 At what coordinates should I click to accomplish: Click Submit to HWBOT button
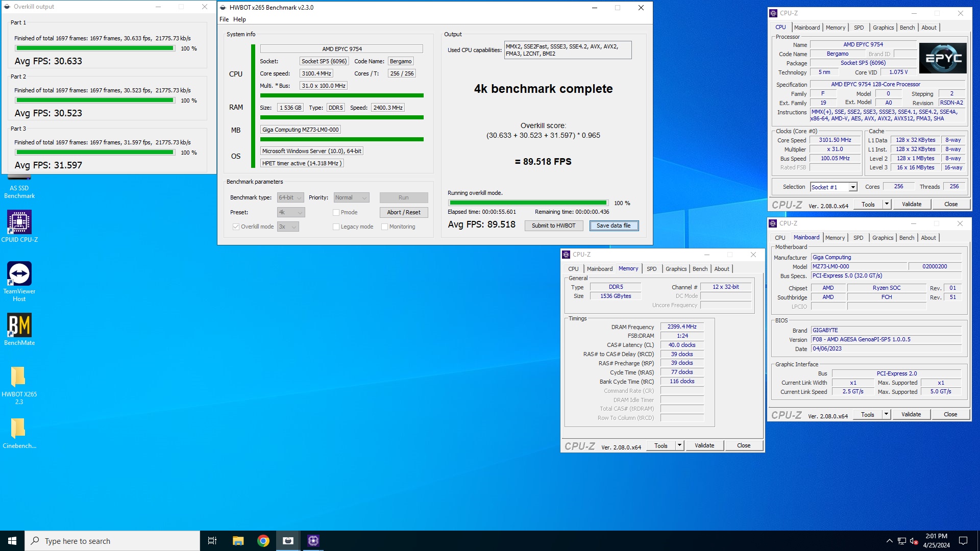[x=553, y=226]
